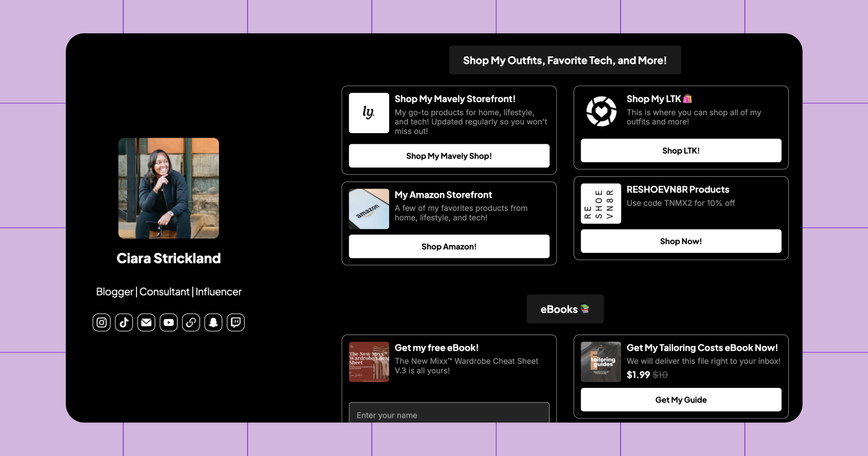Click the Blogger | Consultant | Influencer tagline
This screenshot has width=868, height=456.
point(169,292)
